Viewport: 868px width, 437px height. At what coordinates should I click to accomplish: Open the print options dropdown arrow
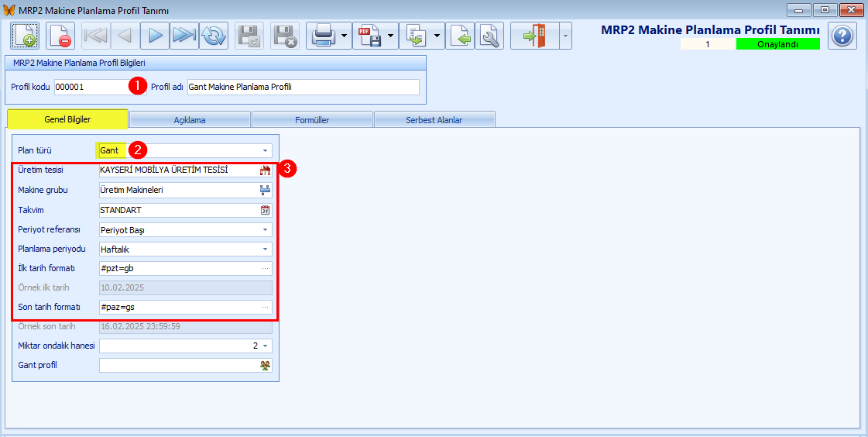point(345,36)
